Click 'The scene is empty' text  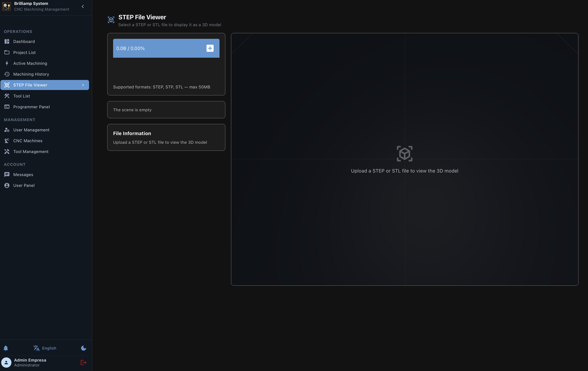(132, 110)
